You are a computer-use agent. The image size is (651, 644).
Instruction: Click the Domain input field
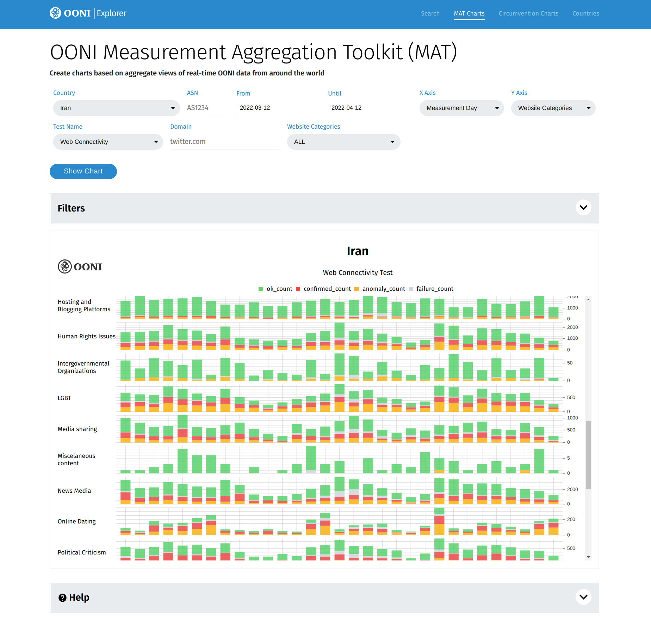(225, 142)
